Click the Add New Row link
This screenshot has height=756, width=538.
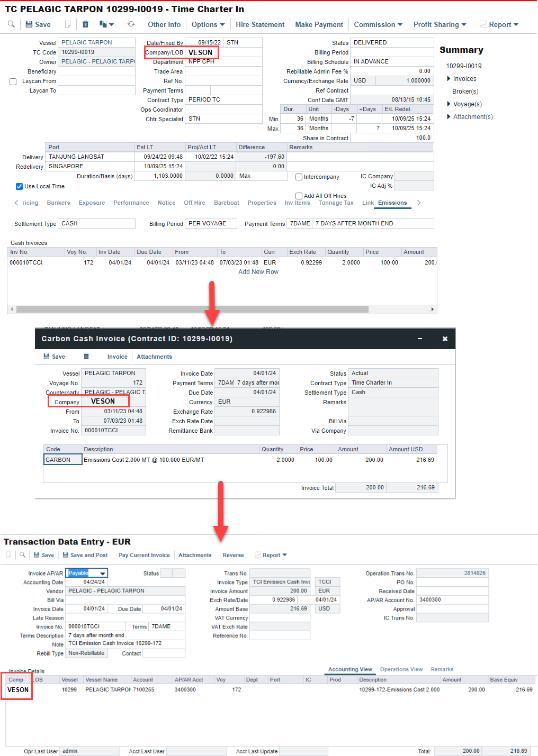tap(258, 272)
